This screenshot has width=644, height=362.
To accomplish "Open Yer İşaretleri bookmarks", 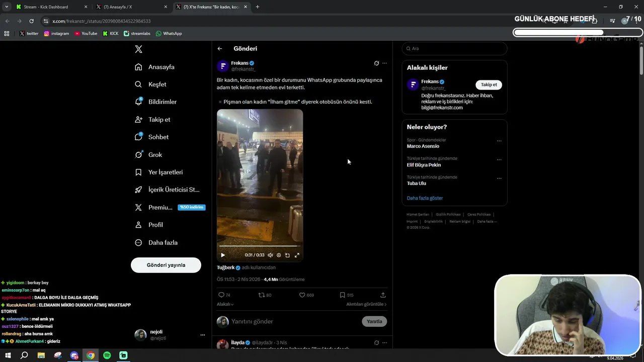I will [x=158, y=172].
